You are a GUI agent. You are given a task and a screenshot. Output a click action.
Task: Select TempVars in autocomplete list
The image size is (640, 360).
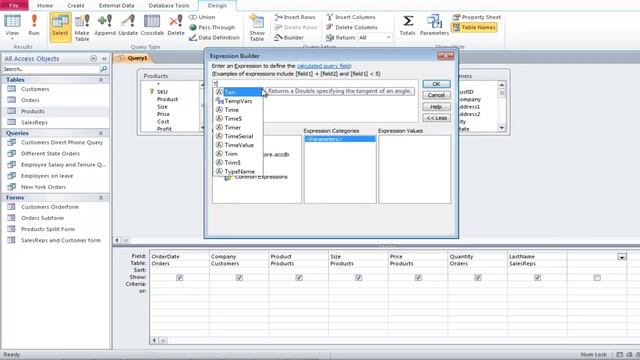point(238,101)
